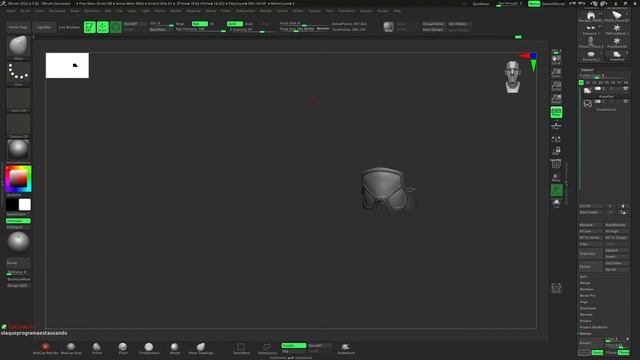
Task: Click the Zoom canvas icon
Action: click(x=556, y=73)
